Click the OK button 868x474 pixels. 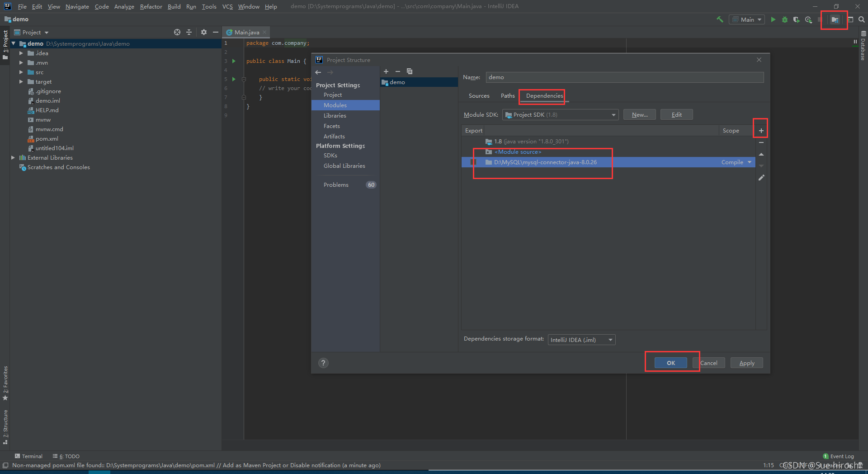[x=671, y=363]
